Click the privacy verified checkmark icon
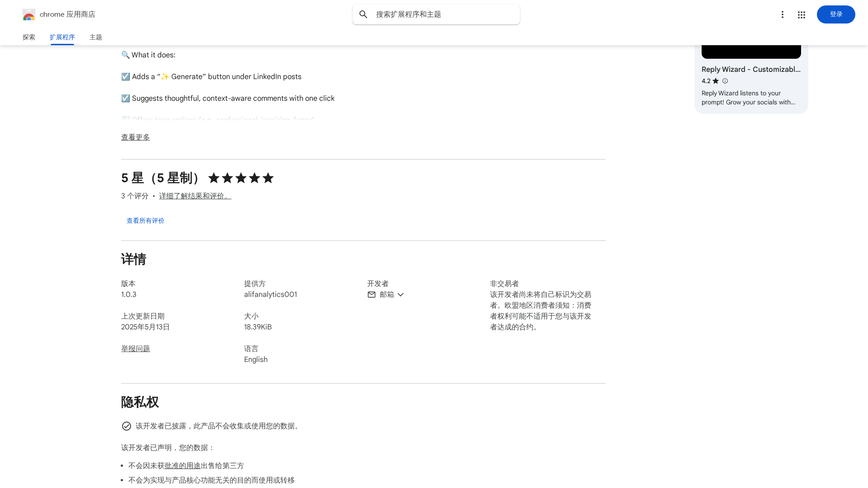868x488 pixels. [x=126, y=426]
